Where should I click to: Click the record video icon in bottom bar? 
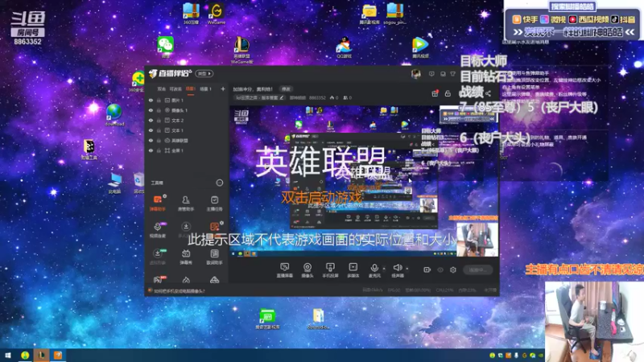(427, 269)
